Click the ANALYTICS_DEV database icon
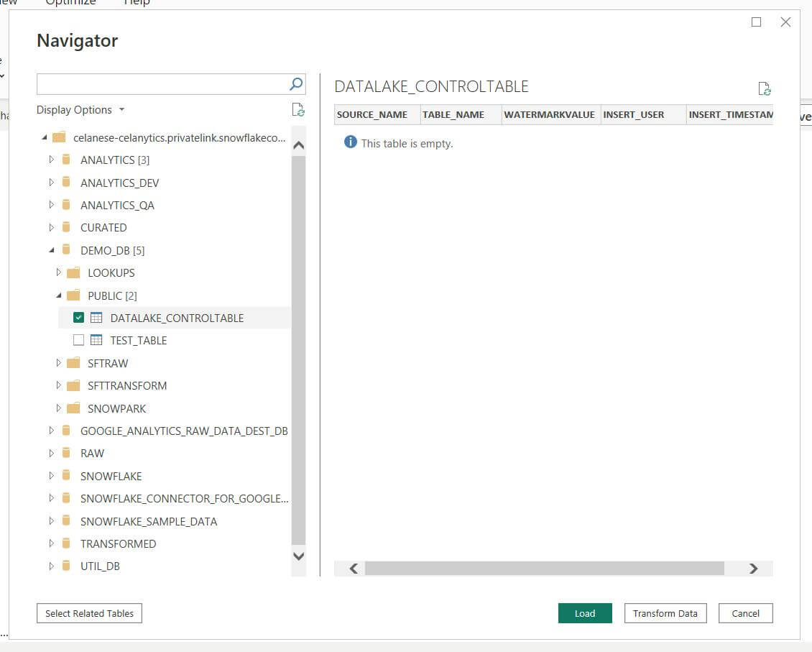 pos(66,183)
